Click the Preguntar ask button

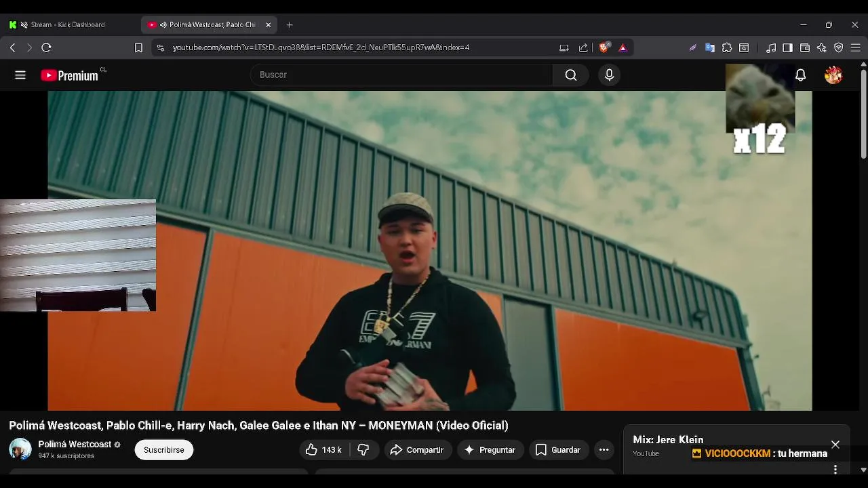(x=490, y=450)
